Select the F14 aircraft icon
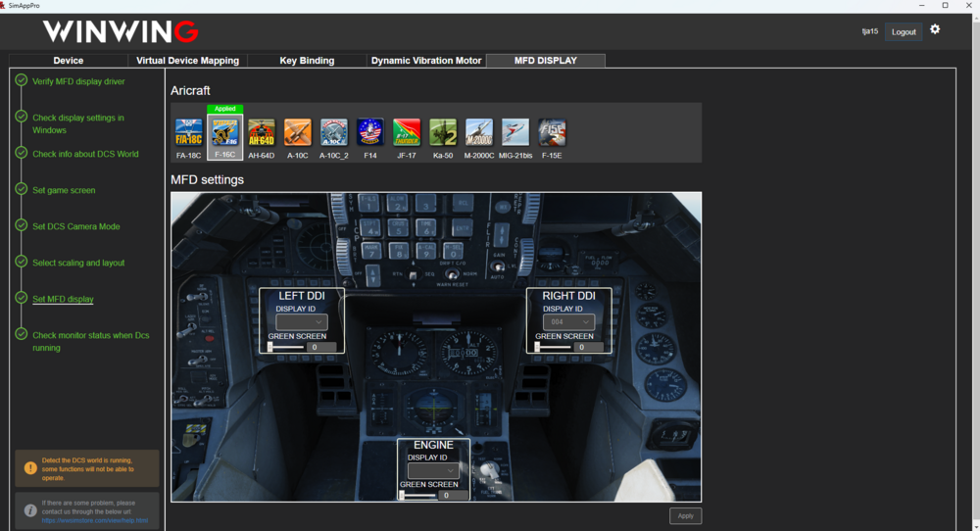 click(x=370, y=133)
